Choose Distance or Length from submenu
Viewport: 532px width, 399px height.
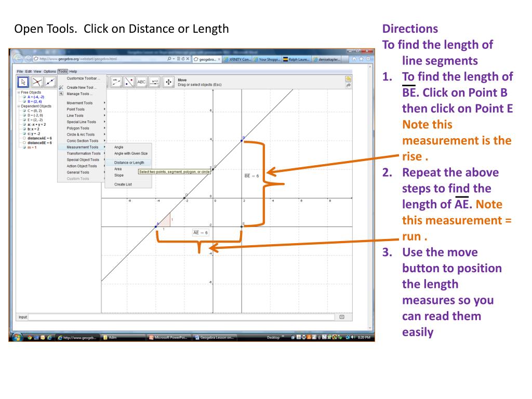pyautogui.click(x=128, y=163)
